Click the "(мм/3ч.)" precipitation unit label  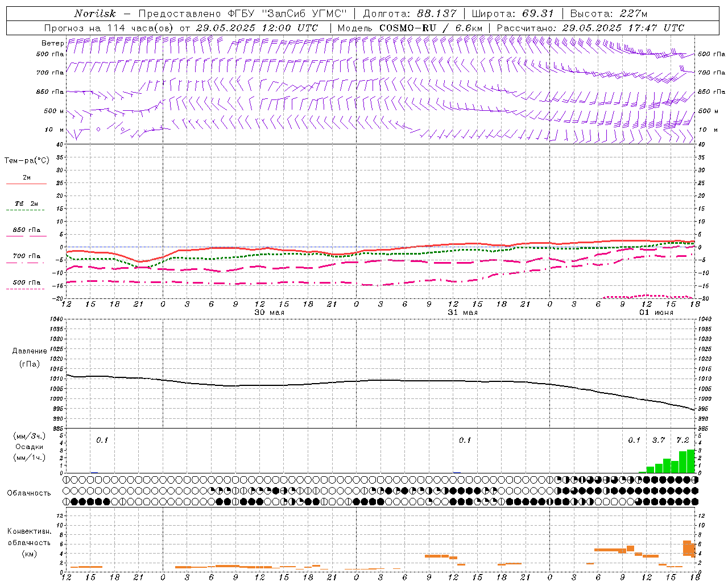(x=30, y=436)
